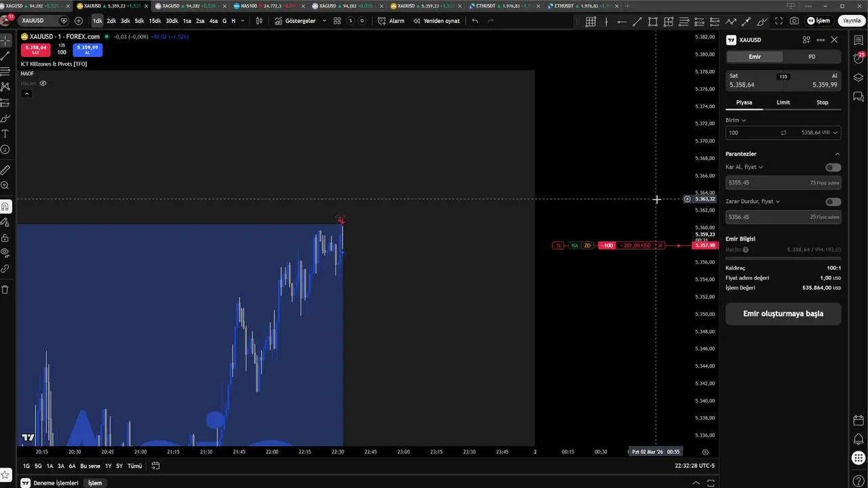The image size is (868, 488).
Task: Activate the zoom in tool
Action: pyautogui.click(x=5, y=186)
